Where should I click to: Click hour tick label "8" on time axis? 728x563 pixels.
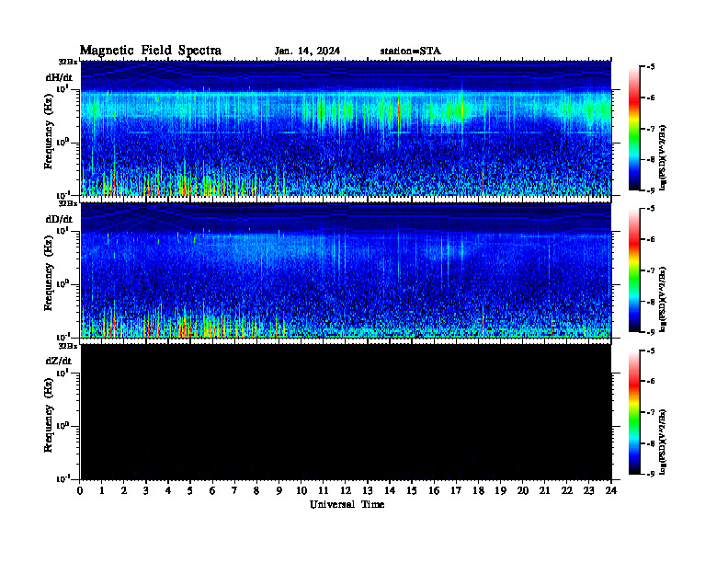tap(256, 491)
